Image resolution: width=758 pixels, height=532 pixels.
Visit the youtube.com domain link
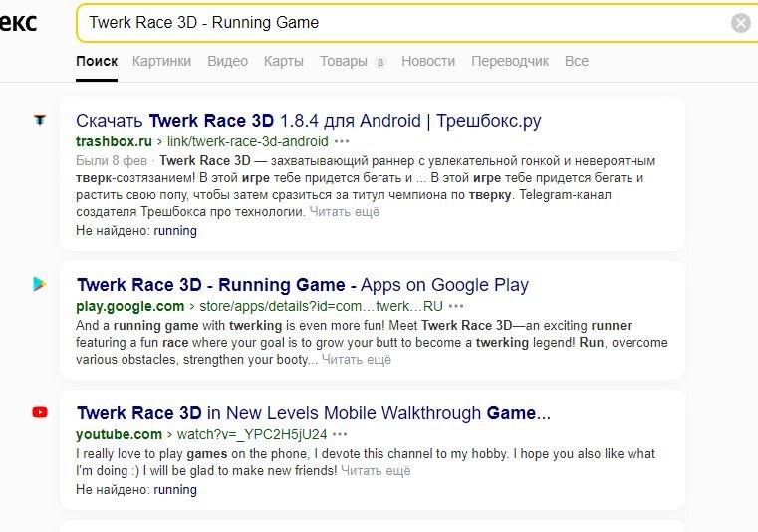[119, 434]
